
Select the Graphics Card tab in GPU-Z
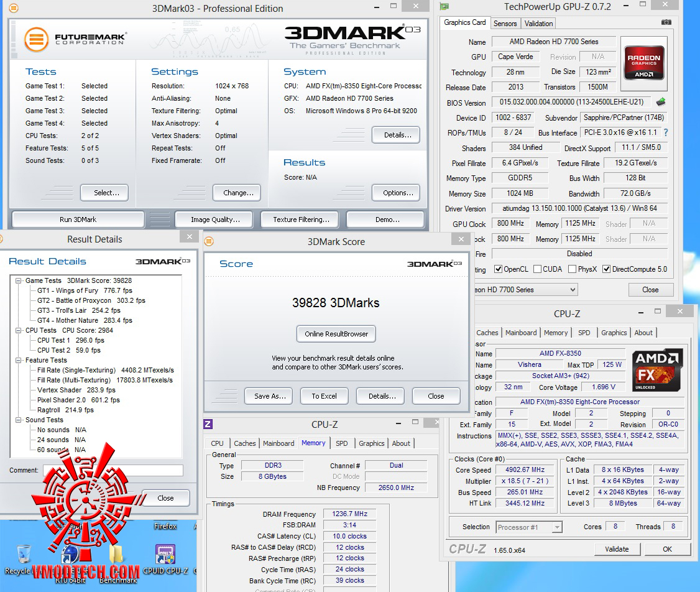pos(465,22)
